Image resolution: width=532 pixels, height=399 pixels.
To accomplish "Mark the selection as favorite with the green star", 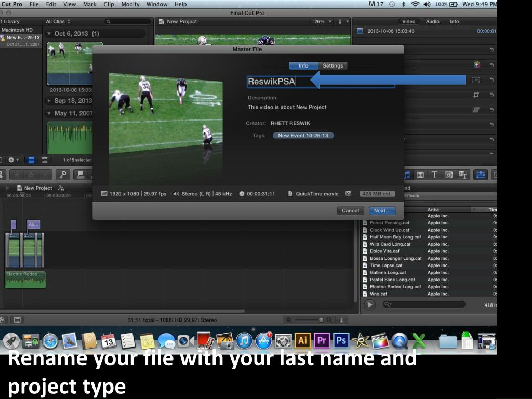I will pyautogui.click(x=16, y=175).
